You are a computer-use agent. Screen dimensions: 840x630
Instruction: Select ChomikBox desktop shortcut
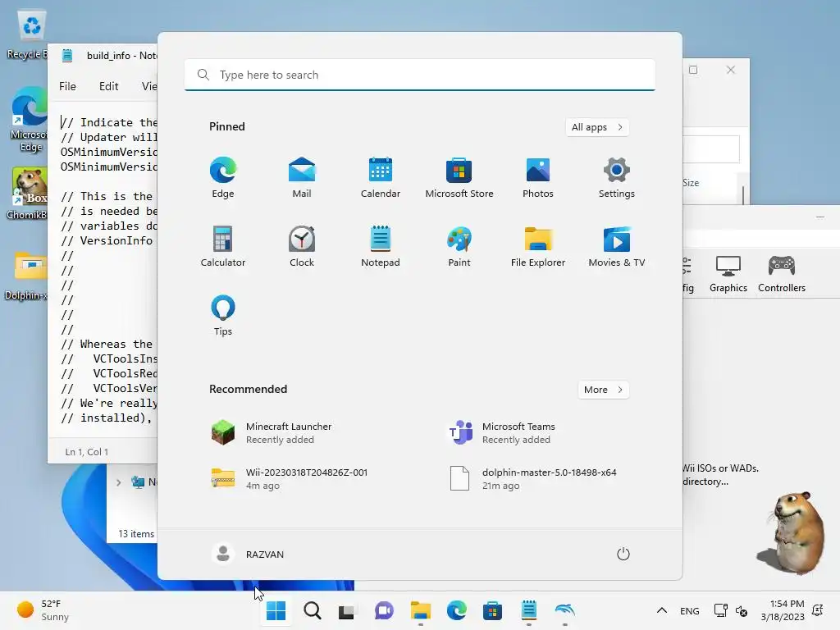(x=28, y=194)
